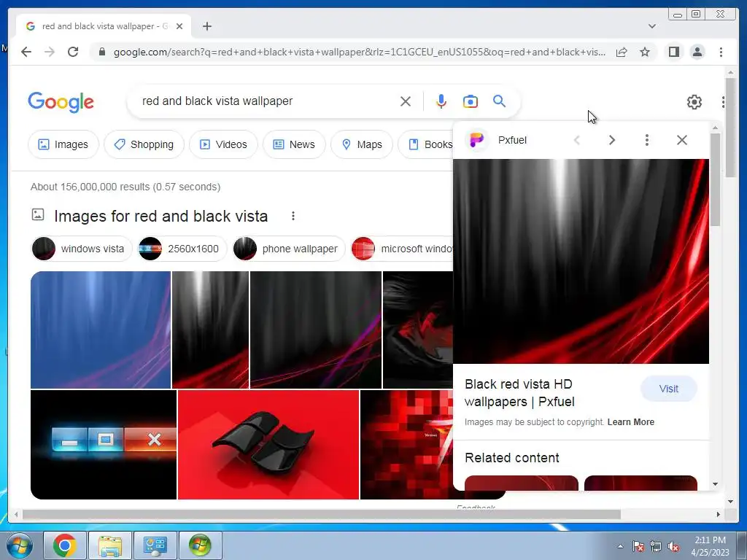747x560 pixels.
Task: Open Black red vista HD wallpapers title link
Action: tap(519, 393)
